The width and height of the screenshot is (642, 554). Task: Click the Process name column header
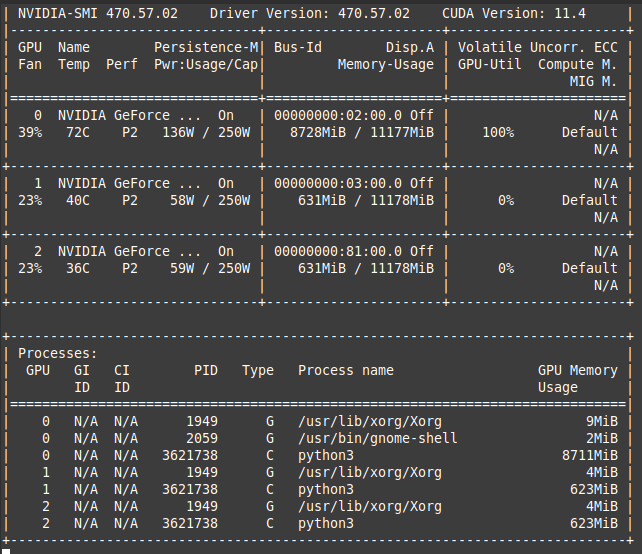346,370
